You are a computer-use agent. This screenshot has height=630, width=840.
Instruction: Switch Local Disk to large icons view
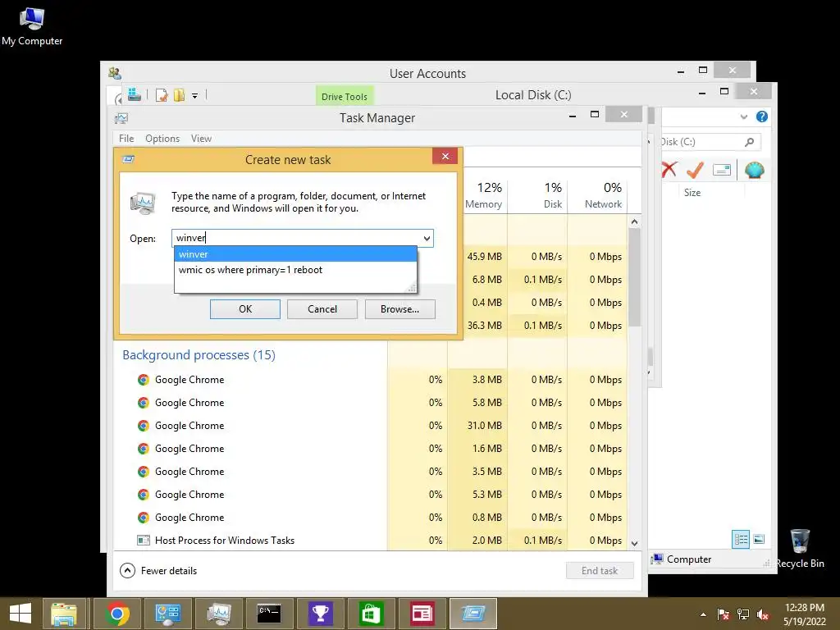[x=759, y=540]
